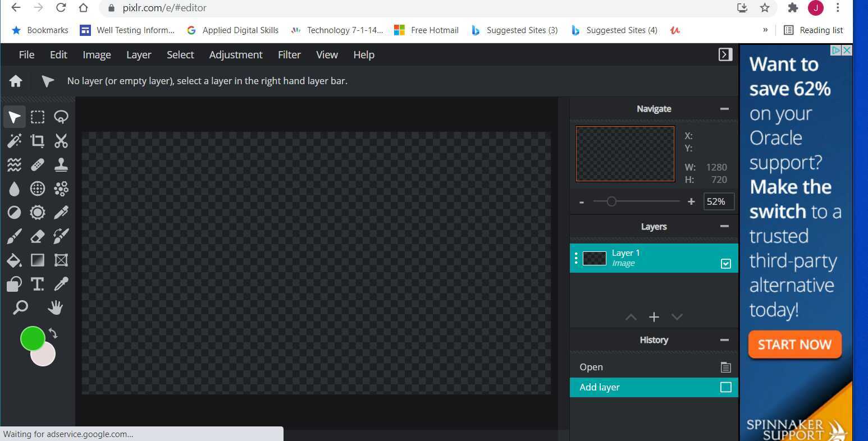Screen dimensions: 868x441
Task: Pick the Eyedropper color picker tool
Action: coord(61,284)
